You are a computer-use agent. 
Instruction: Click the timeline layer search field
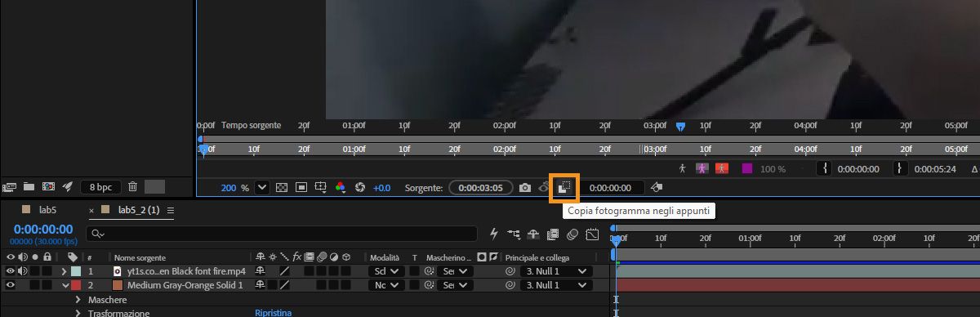tap(283, 234)
